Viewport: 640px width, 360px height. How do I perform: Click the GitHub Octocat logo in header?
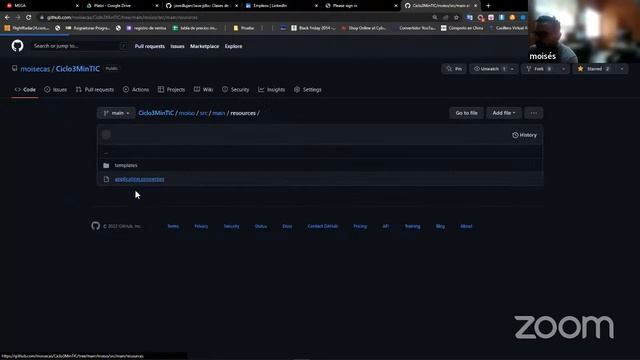[18, 46]
